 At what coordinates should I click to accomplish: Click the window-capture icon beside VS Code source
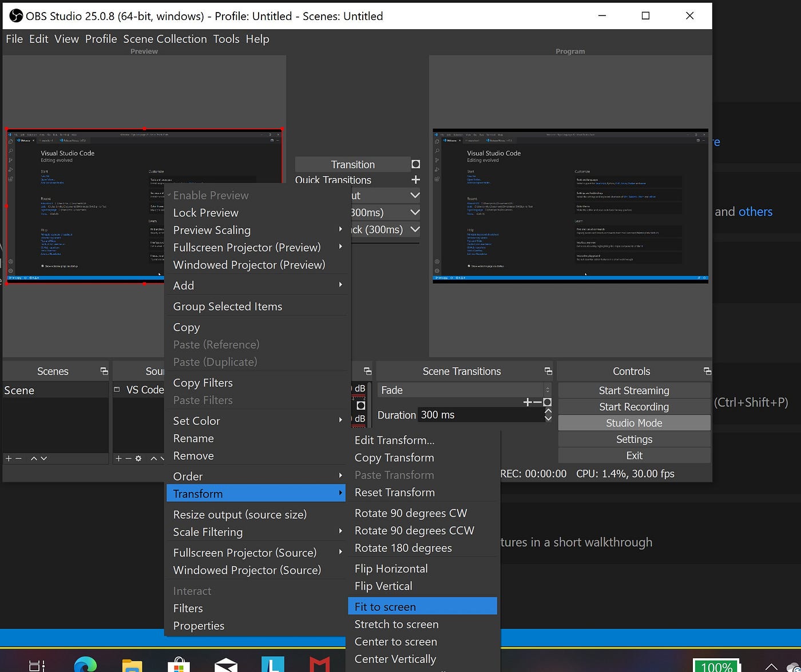coord(117,389)
